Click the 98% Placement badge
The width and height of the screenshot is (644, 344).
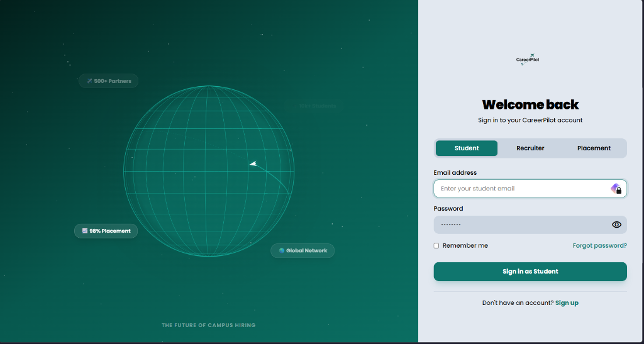(106, 231)
